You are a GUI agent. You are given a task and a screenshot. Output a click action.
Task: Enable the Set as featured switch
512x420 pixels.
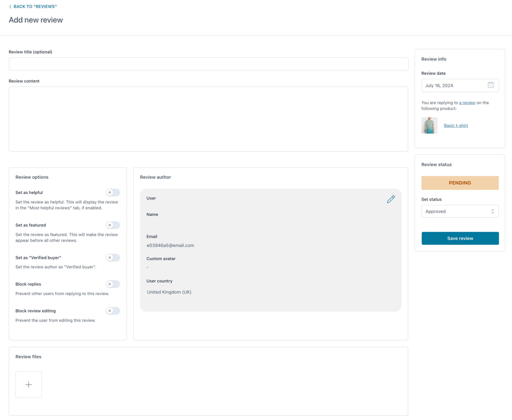click(x=113, y=225)
